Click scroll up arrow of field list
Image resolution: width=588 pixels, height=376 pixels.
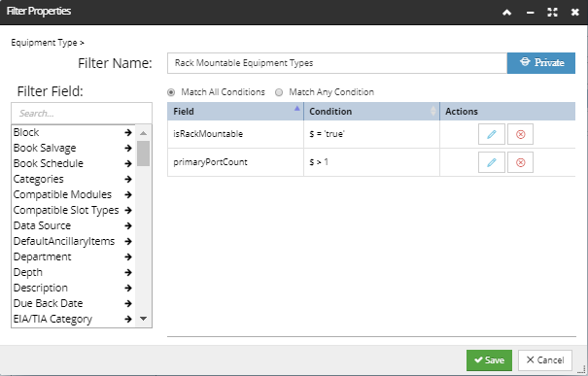143,133
